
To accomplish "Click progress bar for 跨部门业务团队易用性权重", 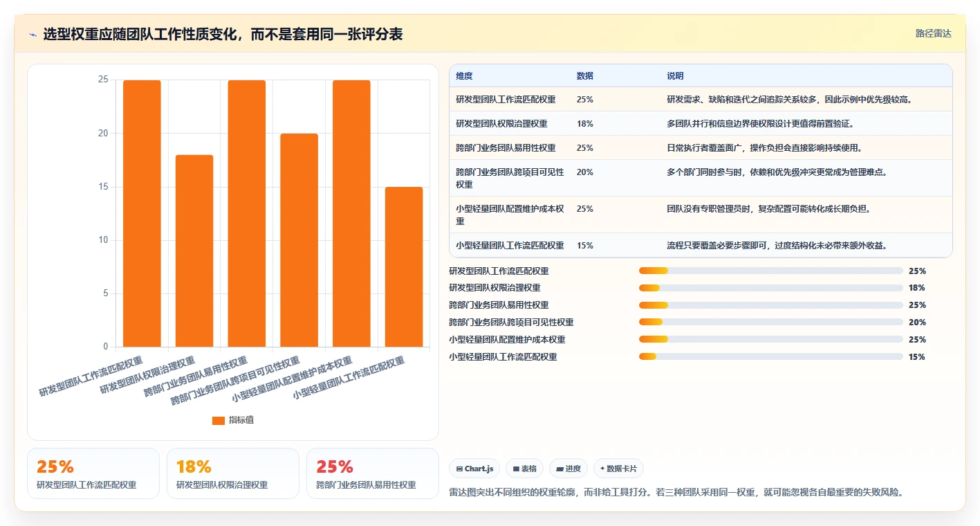I will coord(771,305).
